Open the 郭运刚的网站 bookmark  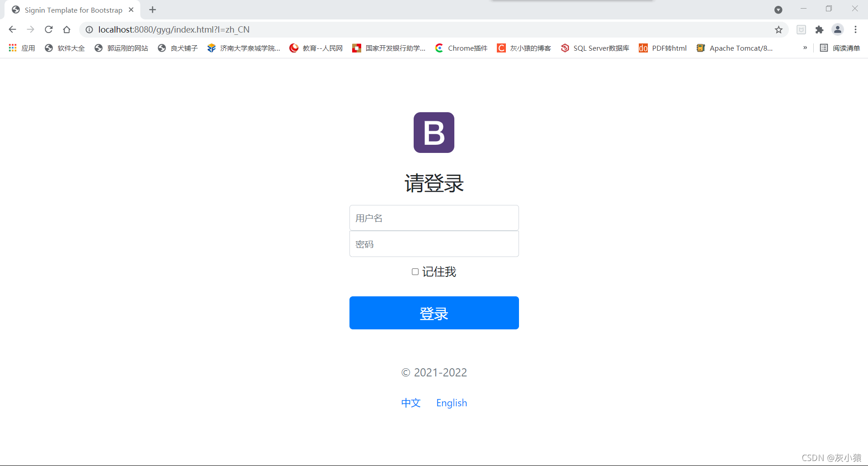point(121,48)
